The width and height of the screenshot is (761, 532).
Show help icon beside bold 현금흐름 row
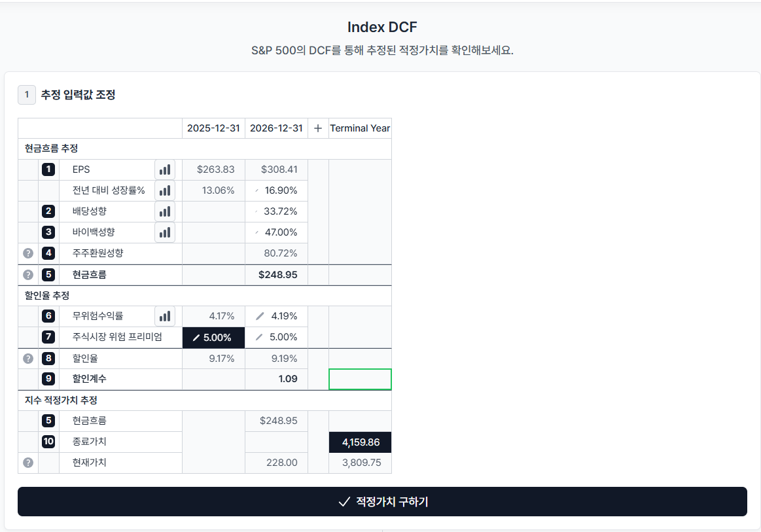pos(28,275)
